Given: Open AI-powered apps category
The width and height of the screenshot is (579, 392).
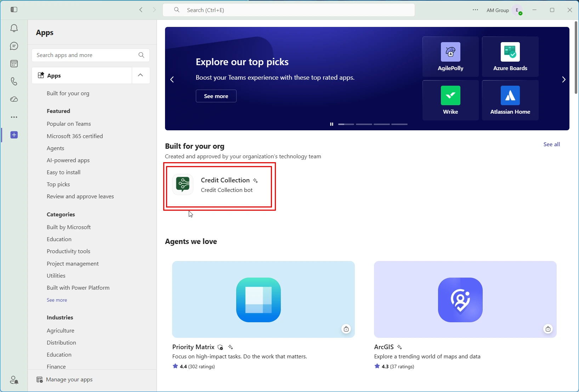Looking at the screenshot, I should [x=68, y=160].
